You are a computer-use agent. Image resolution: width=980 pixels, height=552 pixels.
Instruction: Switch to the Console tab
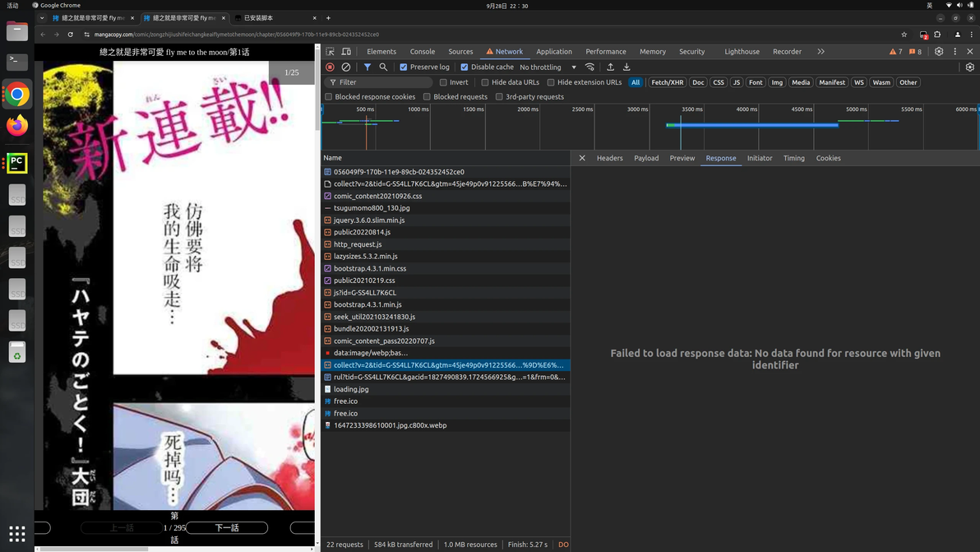coord(423,51)
